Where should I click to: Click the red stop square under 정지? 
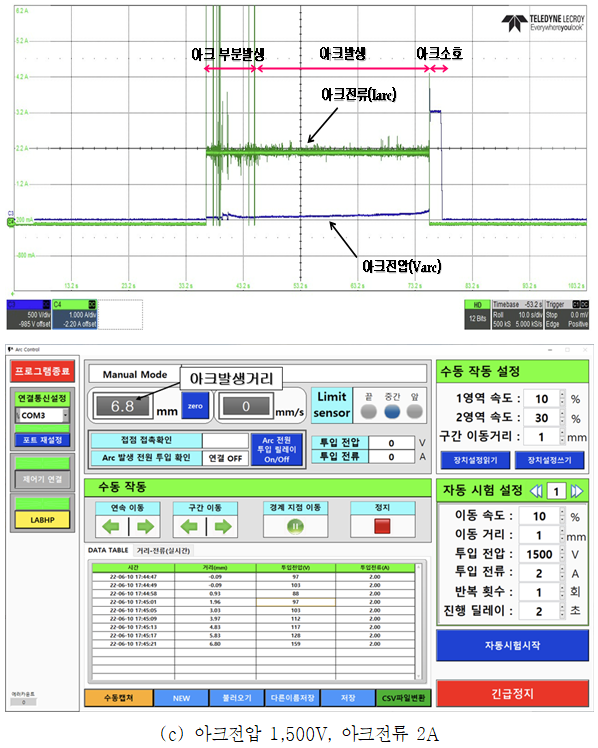pyautogui.click(x=382, y=526)
